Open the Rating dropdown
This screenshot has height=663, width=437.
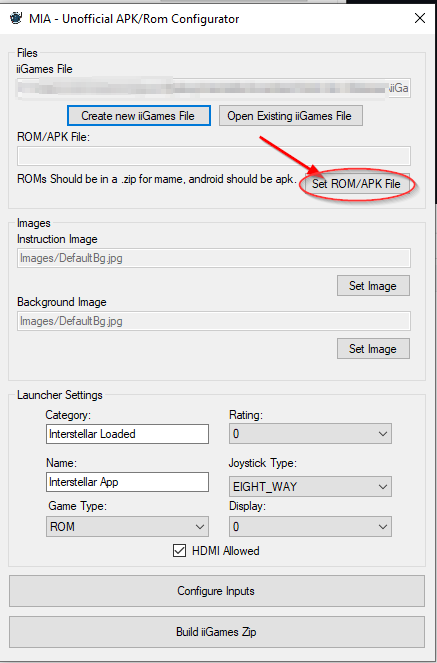pyautogui.click(x=310, y=434)
